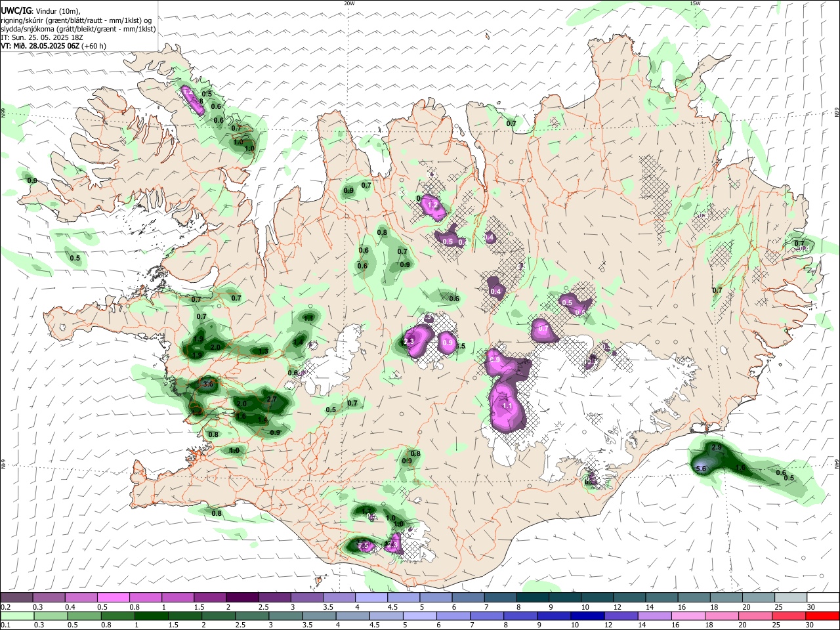This screenshot has width=840, height=630.
Task: Select the light purple swatch labeled 14 in lower legend
Action: point(654,616)
